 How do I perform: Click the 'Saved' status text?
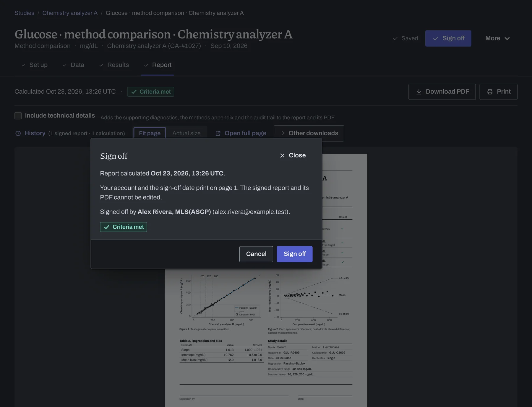[410, 38]
